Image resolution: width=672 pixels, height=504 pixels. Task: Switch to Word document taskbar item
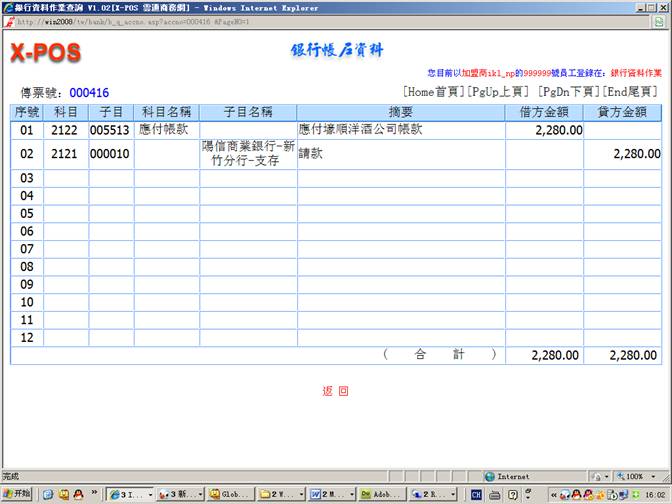(x=330, y=494)
